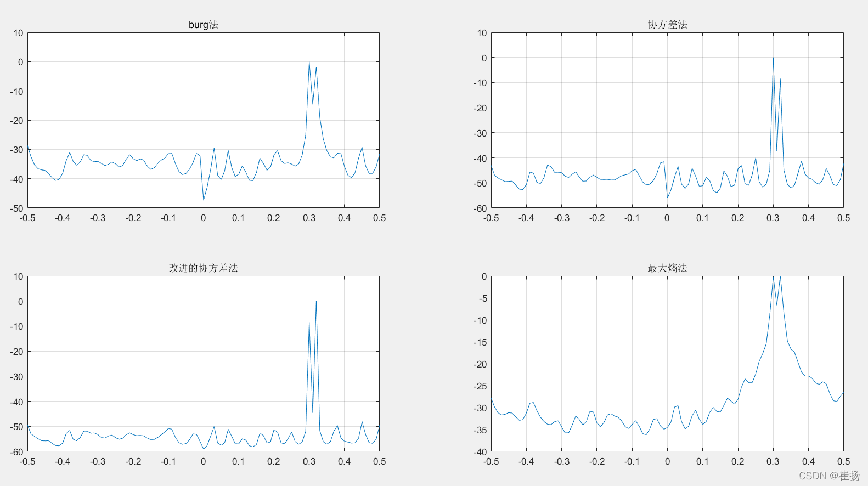This screenshot has height=486, width=868.
Task: Click the burg plot's main peak near 0.3
Action: pos(309,62)
